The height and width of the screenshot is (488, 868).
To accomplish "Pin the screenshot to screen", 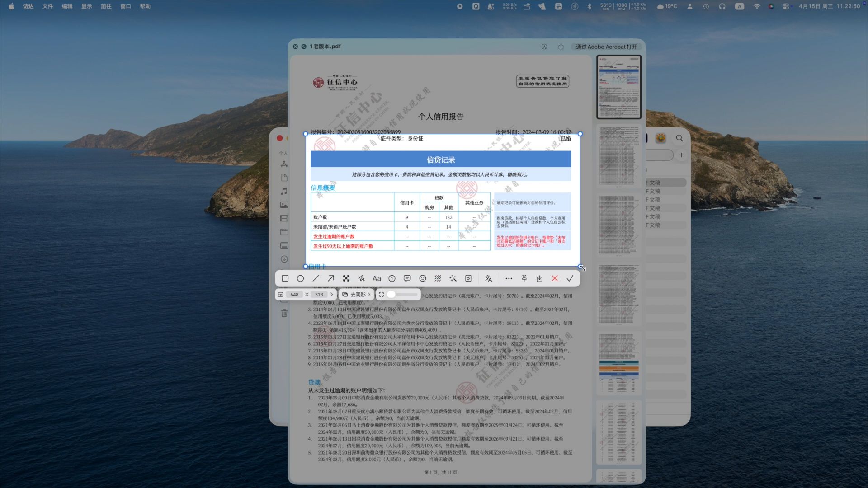I will (524, 278).
